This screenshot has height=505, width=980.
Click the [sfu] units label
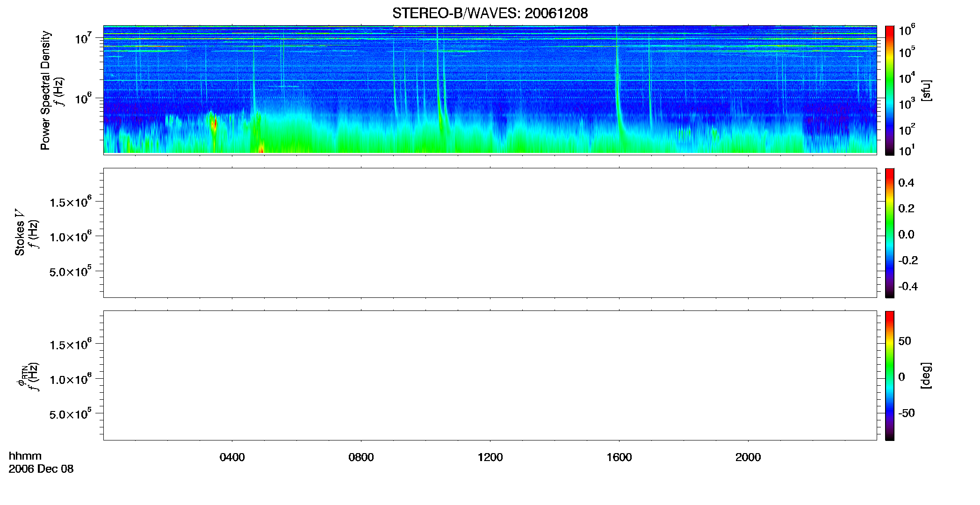click(x=926, y=90)
